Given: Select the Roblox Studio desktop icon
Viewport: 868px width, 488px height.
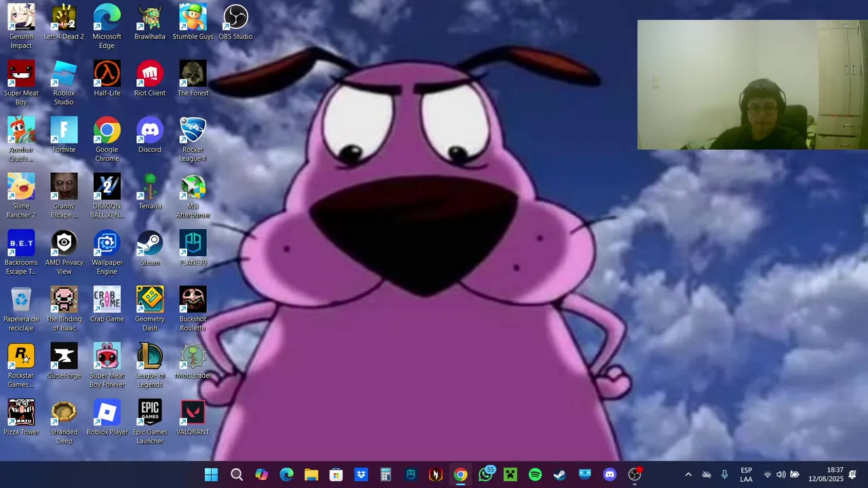Looking at the screenshot, I should tap(64, 83).
